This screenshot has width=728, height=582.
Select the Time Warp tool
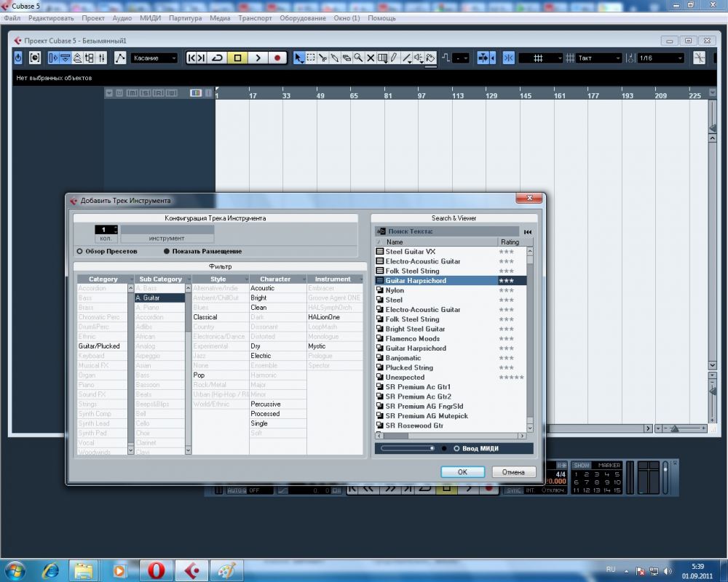tap(383, 58)
